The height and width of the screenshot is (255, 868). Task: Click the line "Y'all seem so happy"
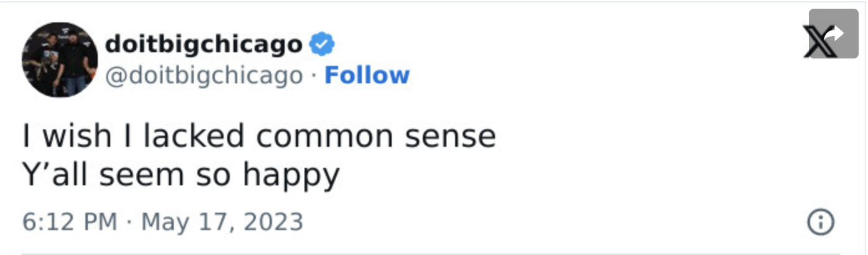click(181, 175)
